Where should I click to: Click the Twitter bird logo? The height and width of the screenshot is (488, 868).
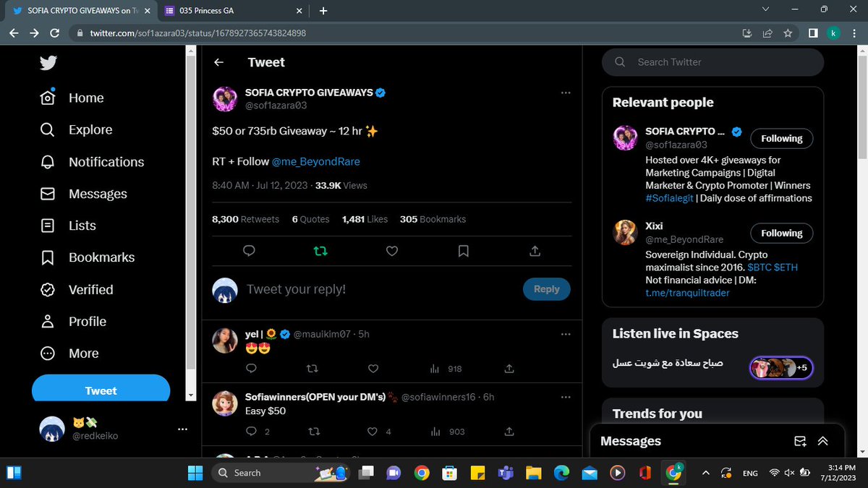pos(48,64)
